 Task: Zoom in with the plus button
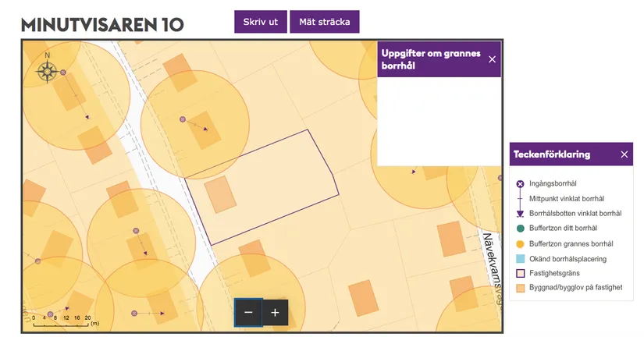[276, 312]
